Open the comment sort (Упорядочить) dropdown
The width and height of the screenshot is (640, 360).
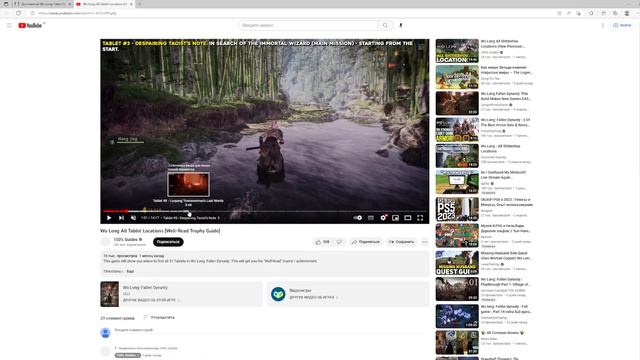click(159, 318)
